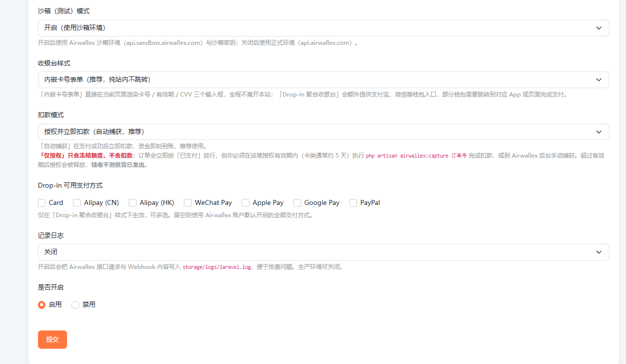The height and width of the screenshot is (364, 626).
Task: Open the 收银台样式 dropdown
Action: (323, 80)
